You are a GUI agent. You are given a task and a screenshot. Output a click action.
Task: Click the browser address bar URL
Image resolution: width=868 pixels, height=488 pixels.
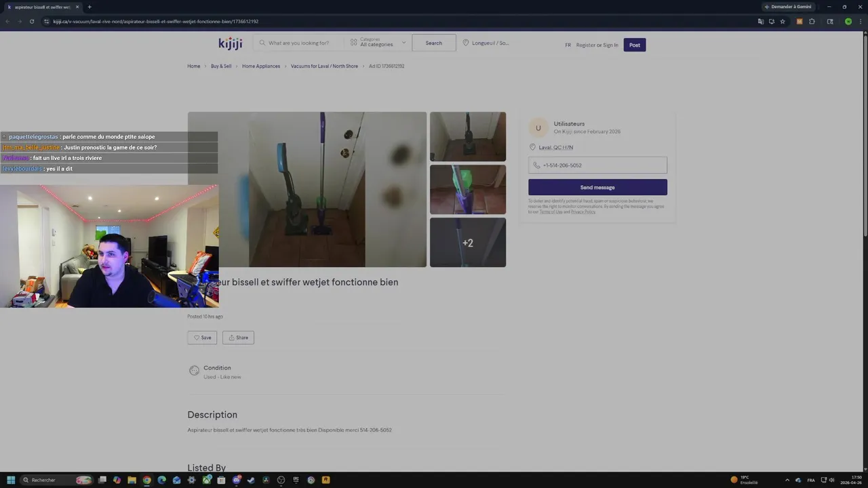coord(156,21)
